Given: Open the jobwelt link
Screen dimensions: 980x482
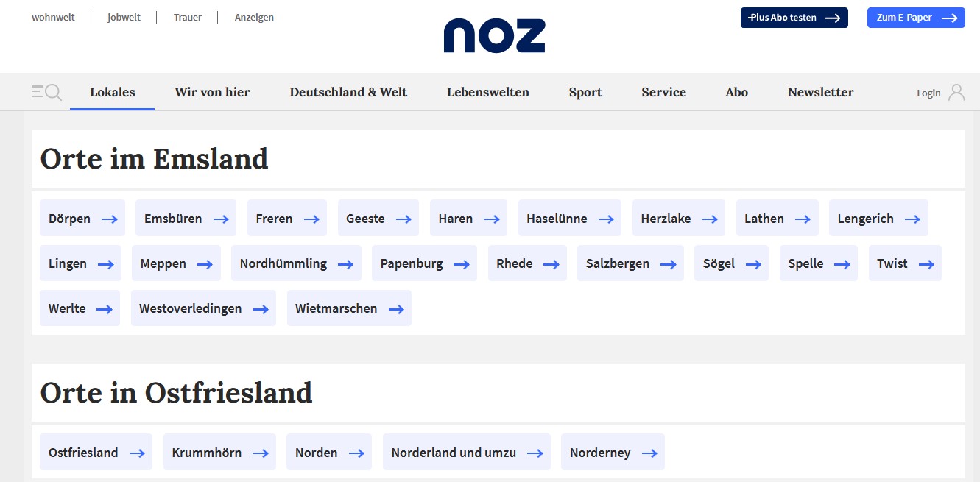Looking at the screenshot, I should (124, 18).
